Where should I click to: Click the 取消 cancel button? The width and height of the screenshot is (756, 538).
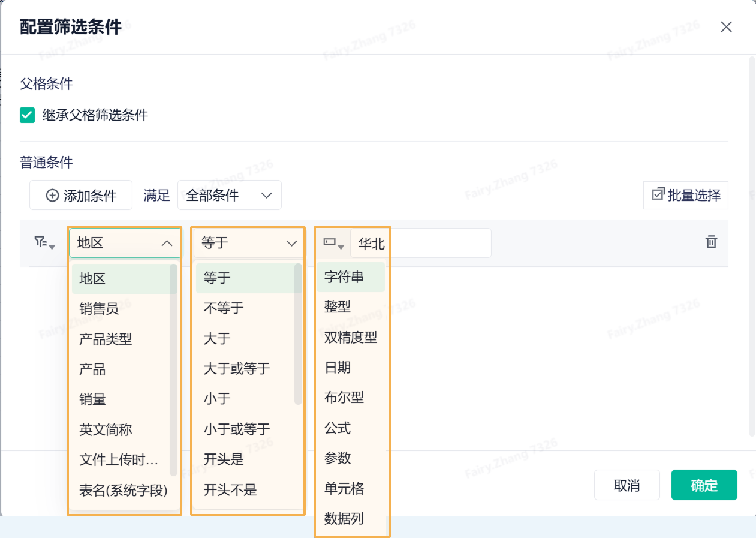click(x=627, y=485)
